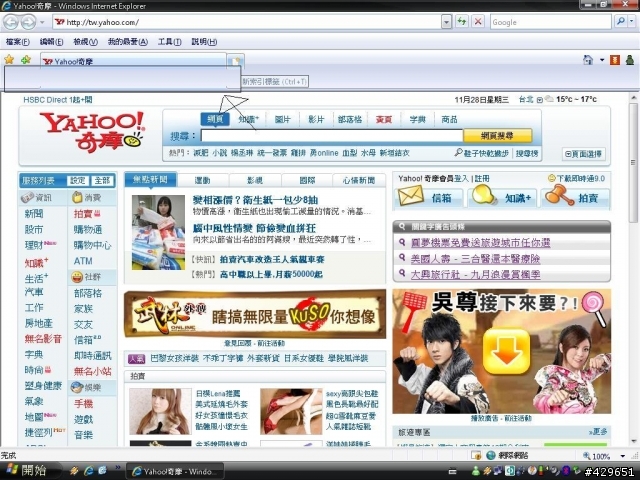Open the 知識+ lightbulb icon

483,196
